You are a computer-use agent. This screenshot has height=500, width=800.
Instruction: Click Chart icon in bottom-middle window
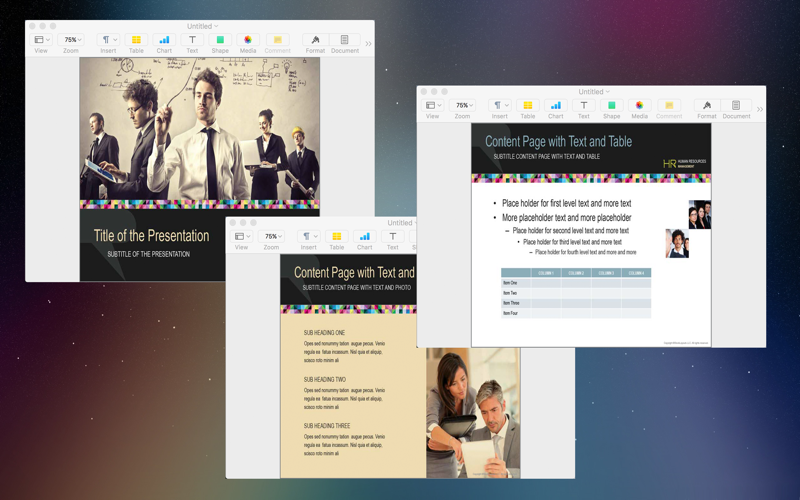point(364,236)
